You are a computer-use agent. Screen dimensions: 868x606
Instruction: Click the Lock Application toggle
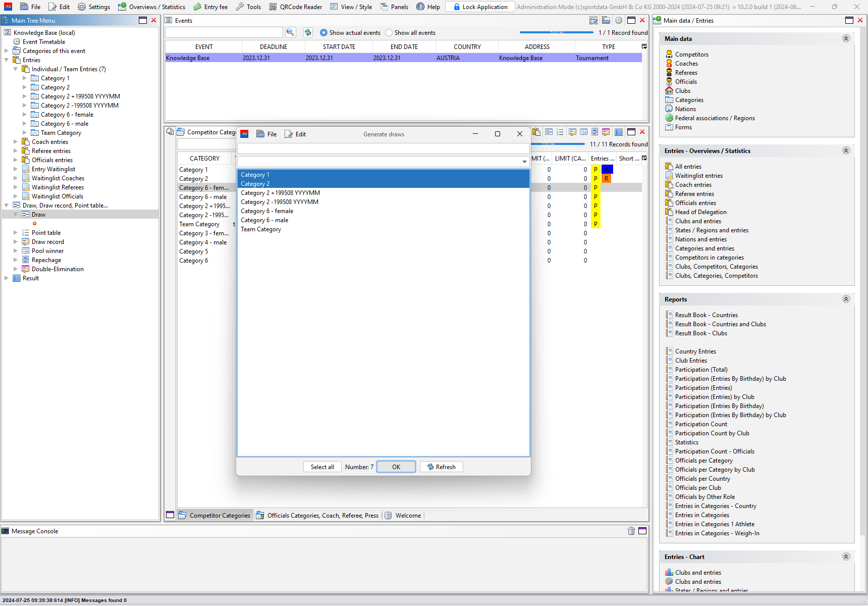click(480, 7)
